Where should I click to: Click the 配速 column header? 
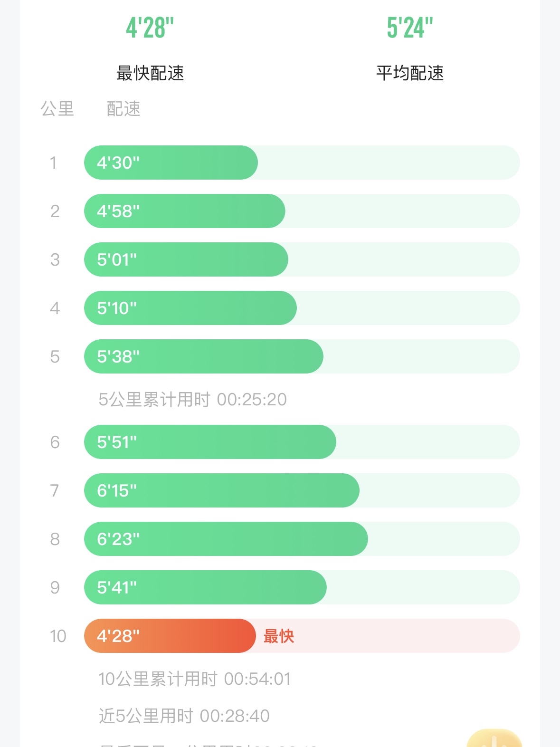(x=123, y=109)
